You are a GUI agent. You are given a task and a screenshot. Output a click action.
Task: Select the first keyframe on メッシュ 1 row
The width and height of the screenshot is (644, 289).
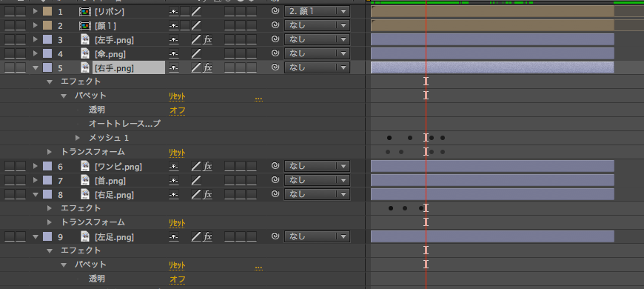point(389,138)
